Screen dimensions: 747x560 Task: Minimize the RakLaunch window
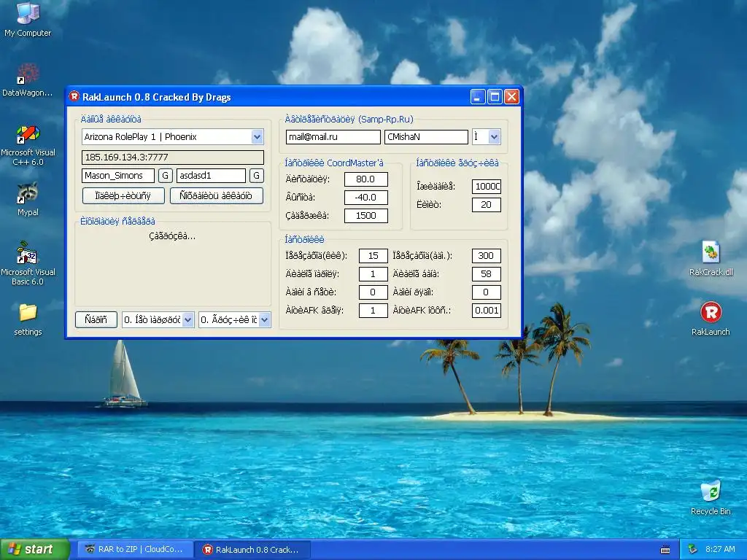click(x=478, y=97)
